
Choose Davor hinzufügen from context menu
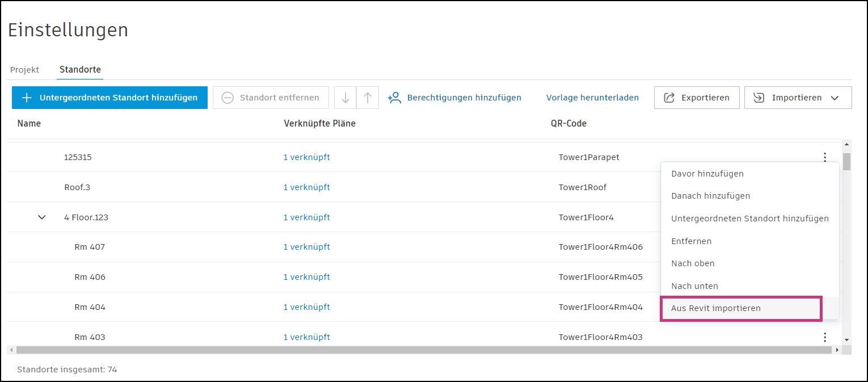click(x=707, y=174)
